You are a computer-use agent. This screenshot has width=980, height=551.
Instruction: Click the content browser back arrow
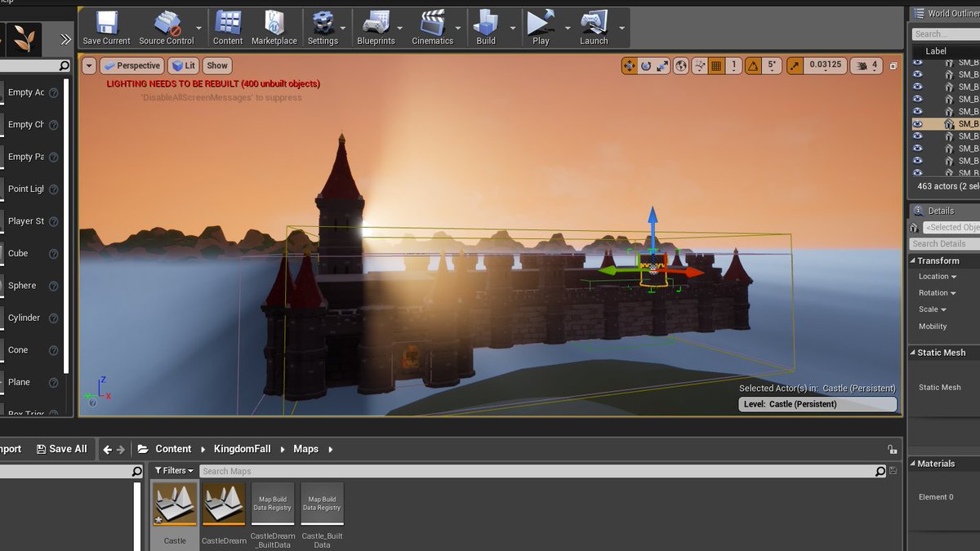(x=108, y=449)
